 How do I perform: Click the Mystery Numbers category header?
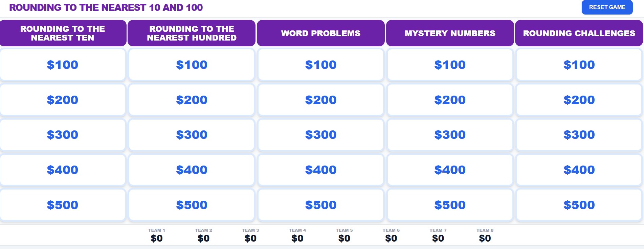point(450,33)
